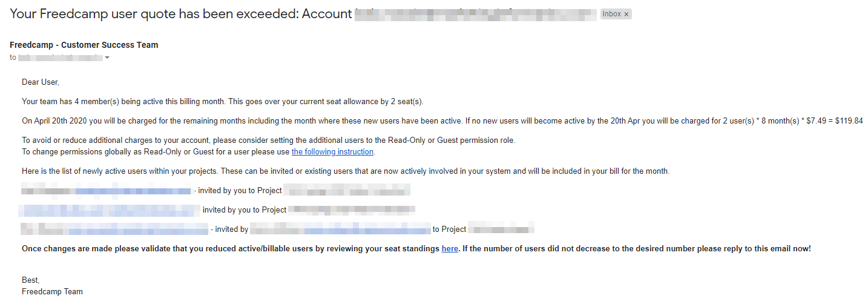Click the blurred account name in subject
The image size is (868, 307).
(475, 14)
